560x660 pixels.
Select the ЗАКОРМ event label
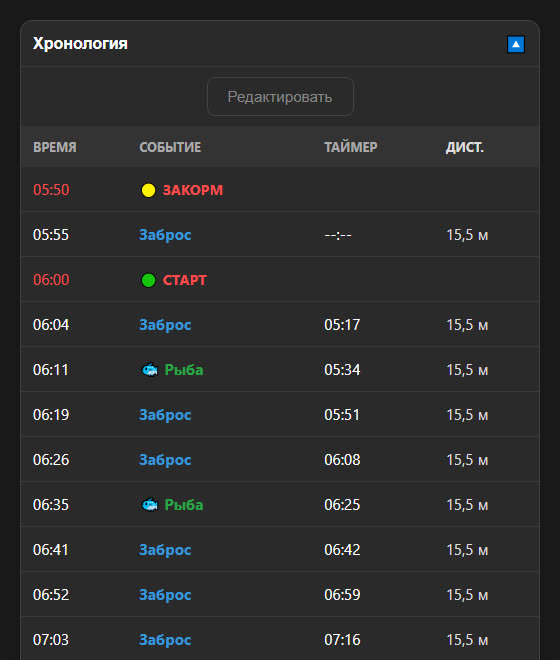193,190
